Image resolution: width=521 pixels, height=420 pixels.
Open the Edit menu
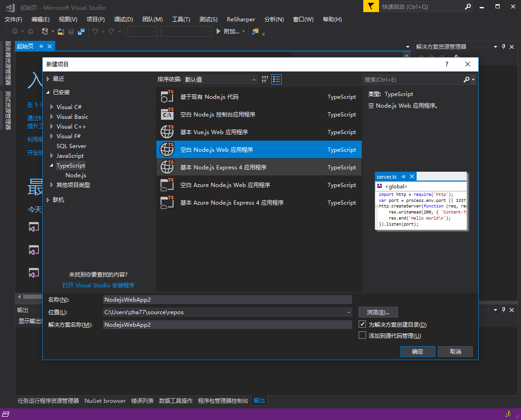(x=40, y=19)
